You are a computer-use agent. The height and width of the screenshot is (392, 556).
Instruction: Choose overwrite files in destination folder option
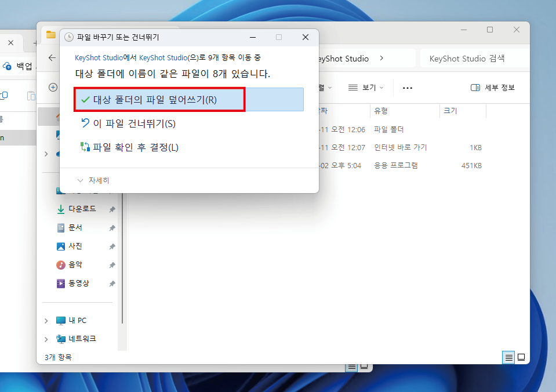(x=188, y=100)
